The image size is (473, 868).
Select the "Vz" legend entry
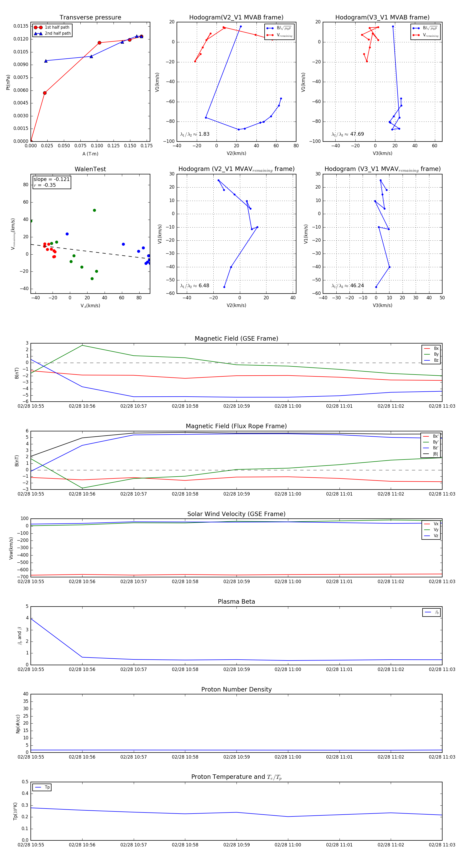point(431,536)
